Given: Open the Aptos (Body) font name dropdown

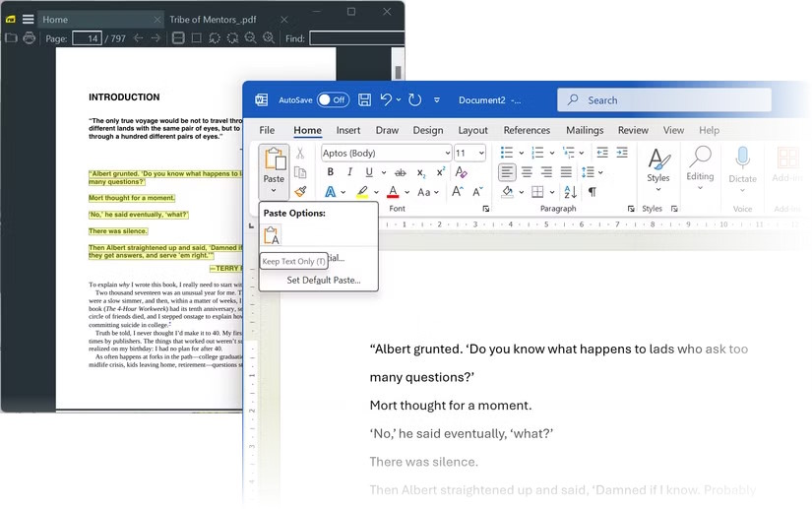Looking at the screenshot, I should click(x=444, y=153).
